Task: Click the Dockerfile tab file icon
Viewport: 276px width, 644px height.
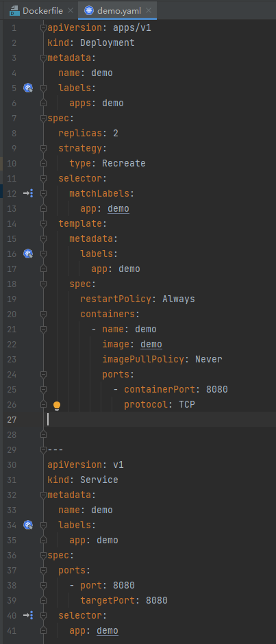Action: point(15,11)
